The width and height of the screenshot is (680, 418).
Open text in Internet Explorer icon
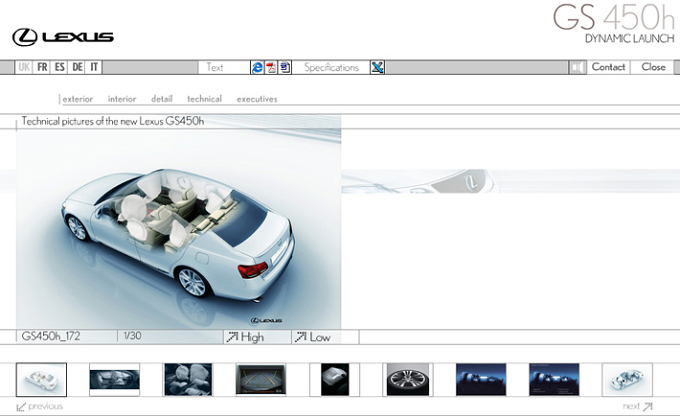257,67
